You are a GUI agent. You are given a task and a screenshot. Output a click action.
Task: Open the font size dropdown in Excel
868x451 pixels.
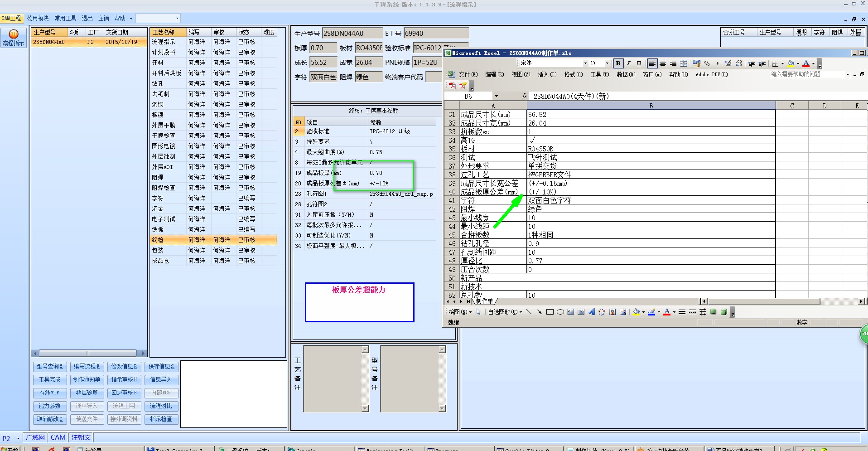point(607,63)
